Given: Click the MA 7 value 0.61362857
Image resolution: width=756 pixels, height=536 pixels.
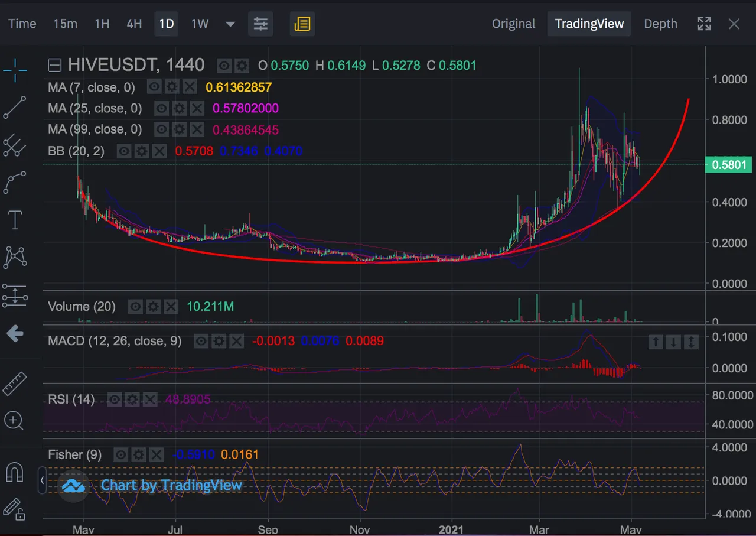Looking at the screenshot, I should [239, 87].
